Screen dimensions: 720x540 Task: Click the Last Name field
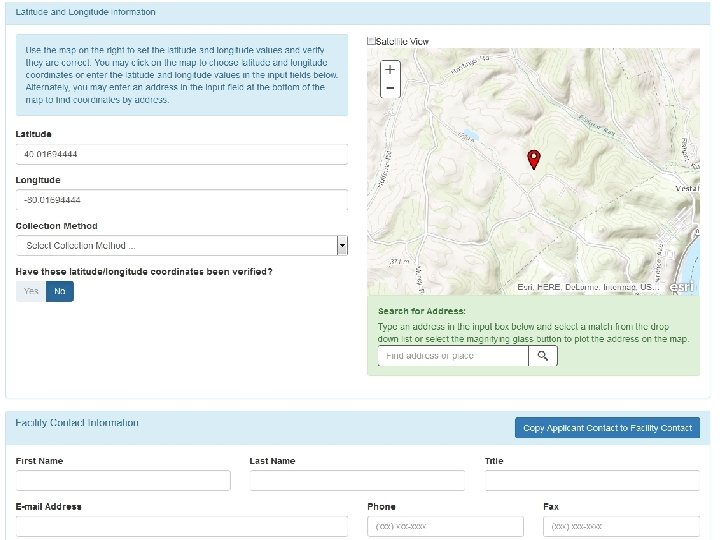pyautogui.click(x=357, y=481)
